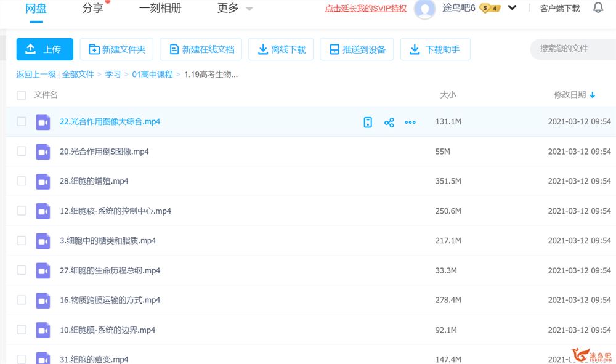Open the SVIP privilege extension link
The image size is (616, 364).
(x=366, y=8)
